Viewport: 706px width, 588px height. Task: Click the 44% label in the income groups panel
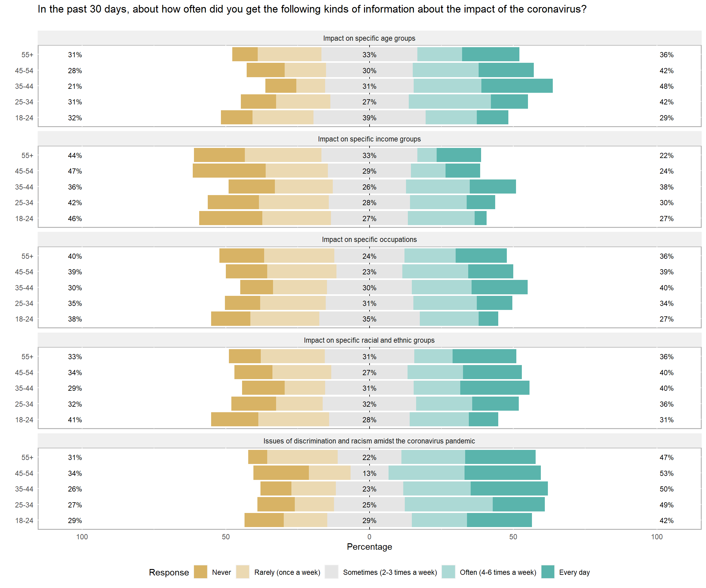point(75,156)
